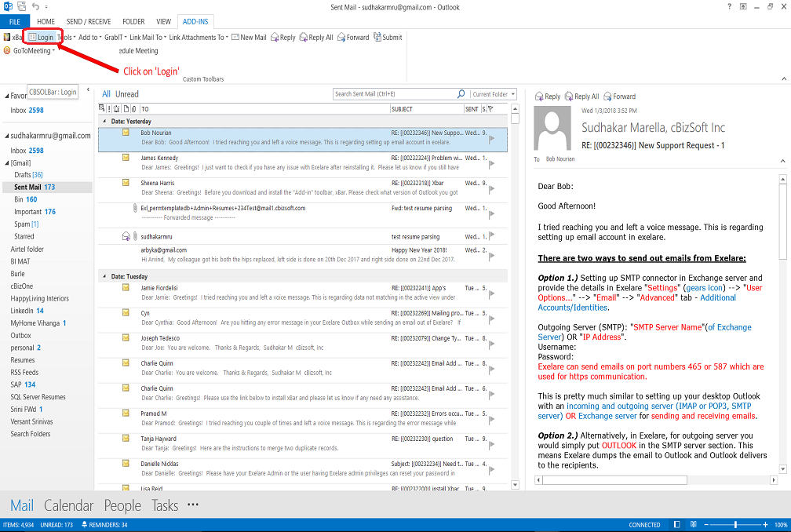Open the GrabIT dropdown
Image resolution: width=791 pixels, height=532 pixels.
pos(115,38)
